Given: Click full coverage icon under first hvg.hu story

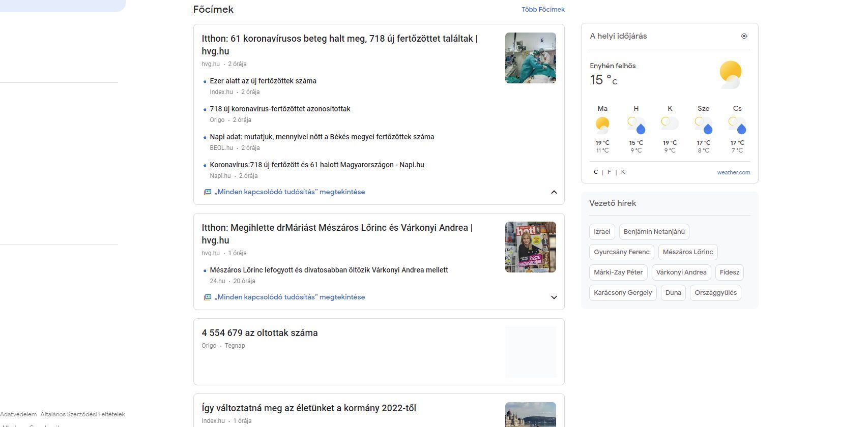Looking at the screenshot, I should pos(208,192).
